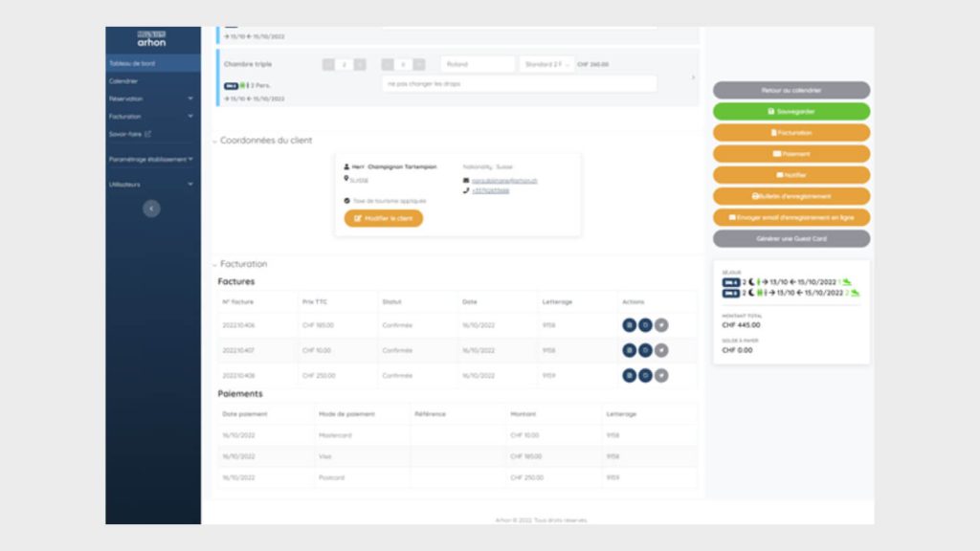Collapse the Facturation section heading
980x551 pixels.
coord(215,265)
